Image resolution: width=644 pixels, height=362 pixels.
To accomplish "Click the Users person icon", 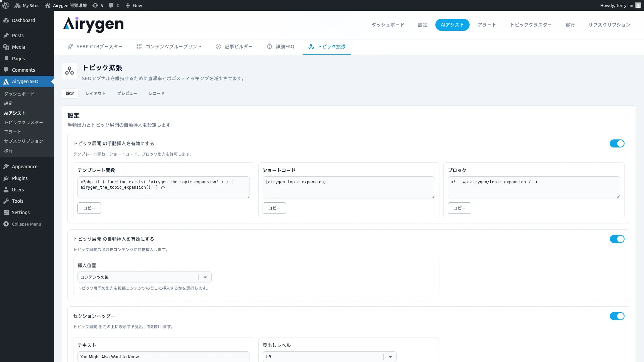I will 6,190.
